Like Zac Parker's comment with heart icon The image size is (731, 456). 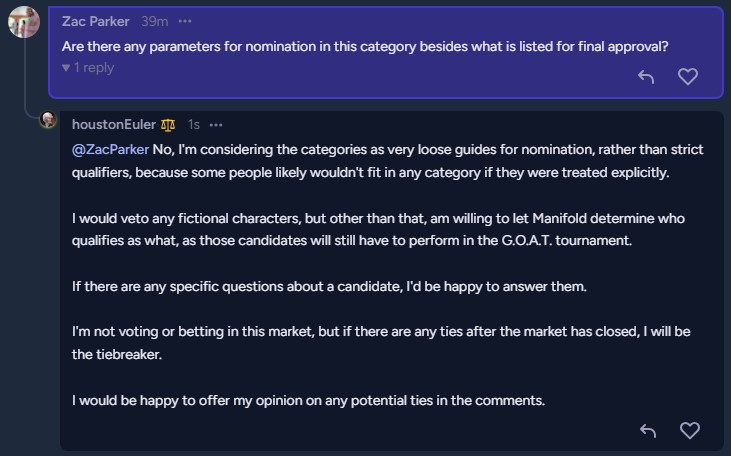pyautogui.click(x=688, y=76)
